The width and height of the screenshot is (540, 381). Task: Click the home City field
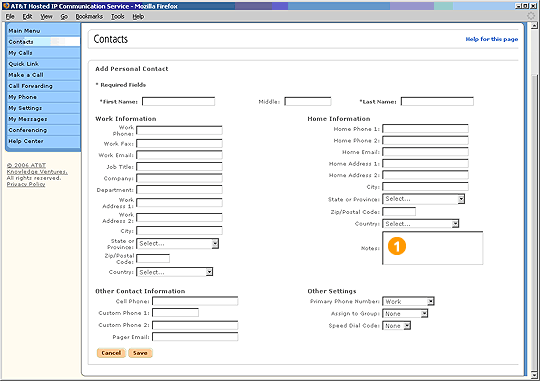tap(425, 187)
